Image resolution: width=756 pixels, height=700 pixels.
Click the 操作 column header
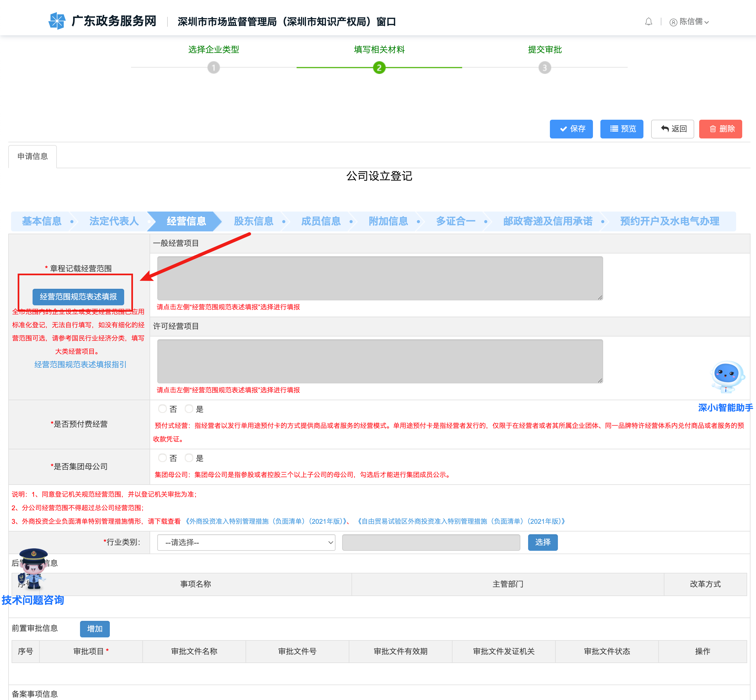pos(702,651)
